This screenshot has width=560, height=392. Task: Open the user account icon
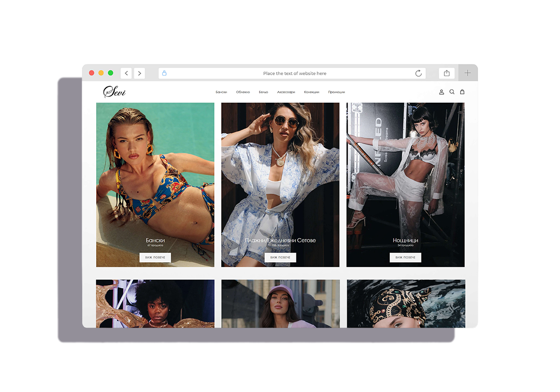coord(441,92)
